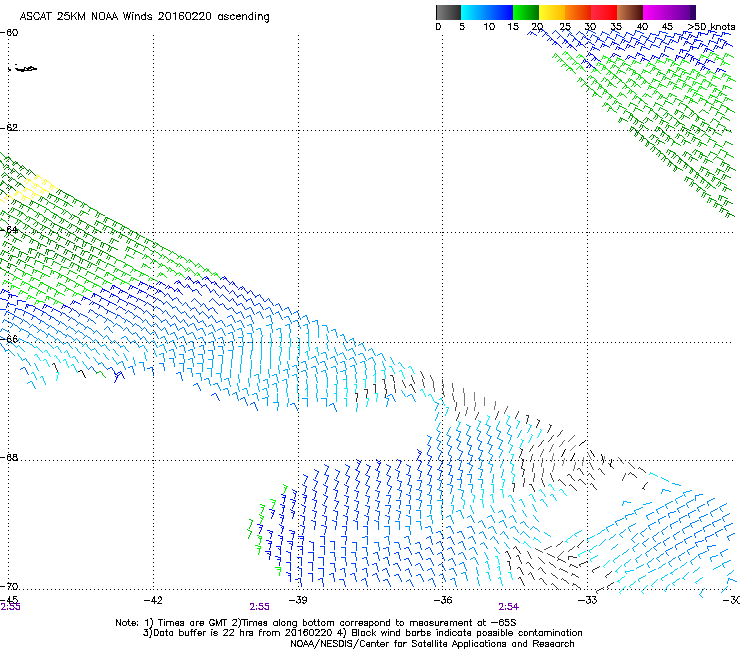
Task: Click the ASCAT 25KM NOAA Winds title
Action: pos(144,17)
